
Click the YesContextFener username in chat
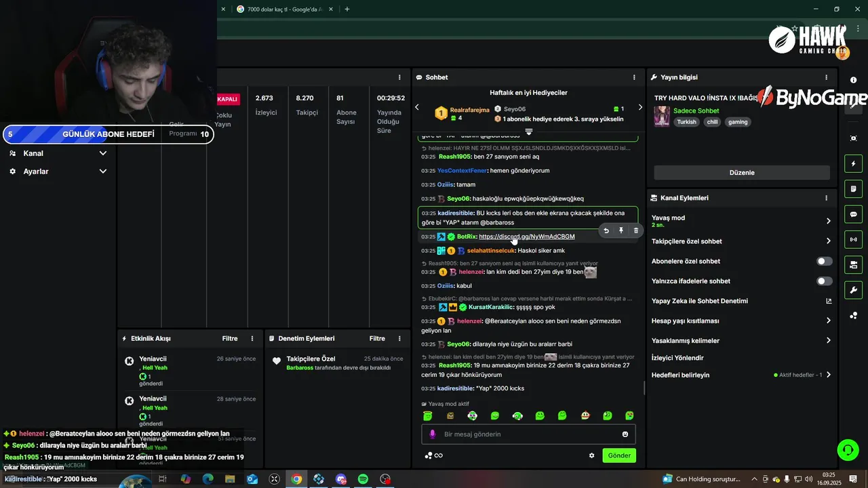tap(462, 171)
